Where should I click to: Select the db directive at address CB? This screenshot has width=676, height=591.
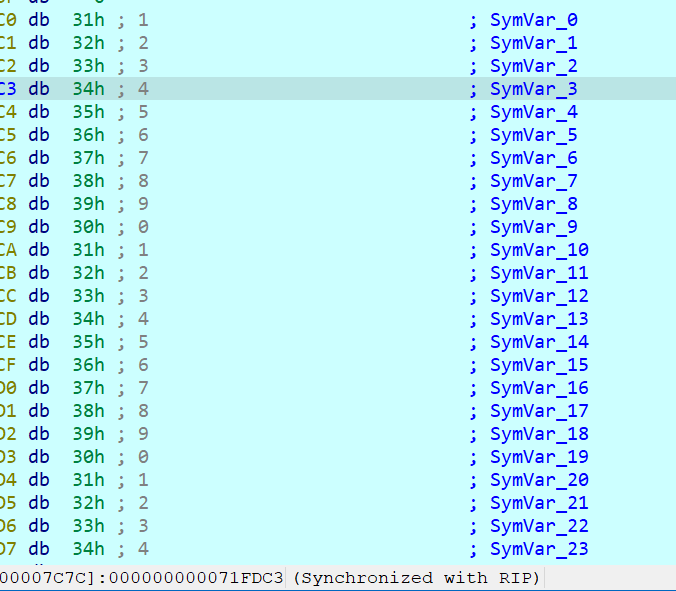[x=39, y=273]
